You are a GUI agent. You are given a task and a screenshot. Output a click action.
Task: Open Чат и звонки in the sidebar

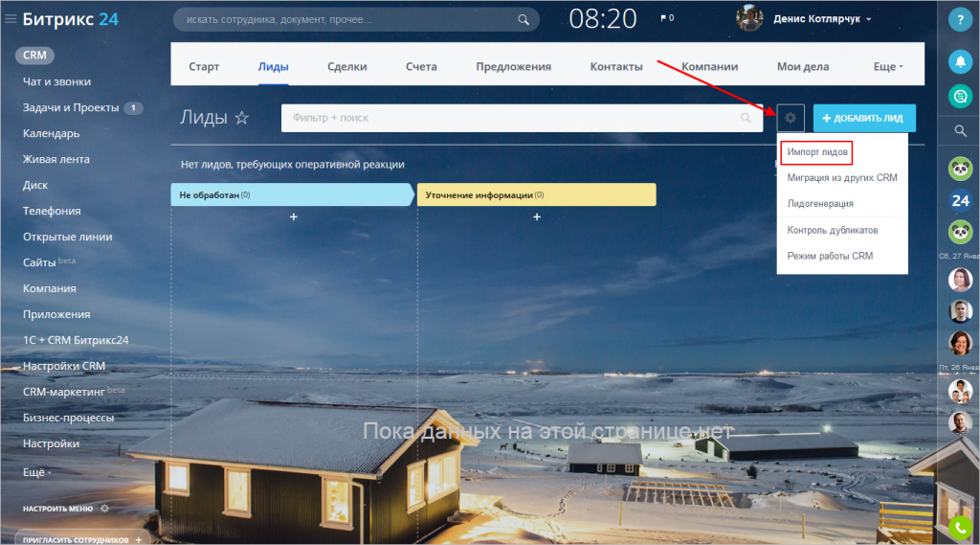[56, 81]
